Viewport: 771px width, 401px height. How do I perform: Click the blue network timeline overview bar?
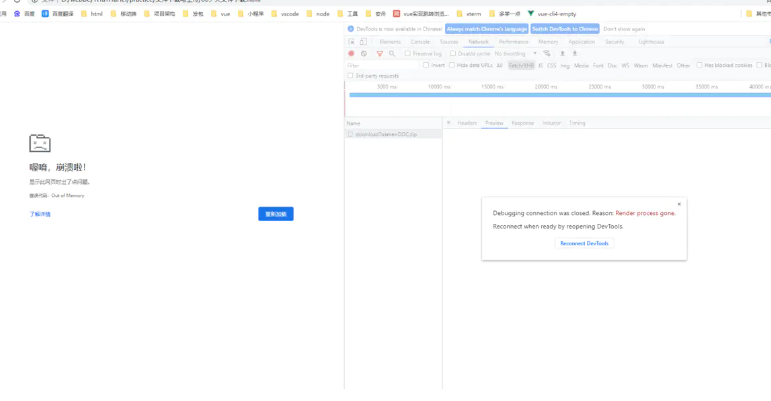coord(560,95)
